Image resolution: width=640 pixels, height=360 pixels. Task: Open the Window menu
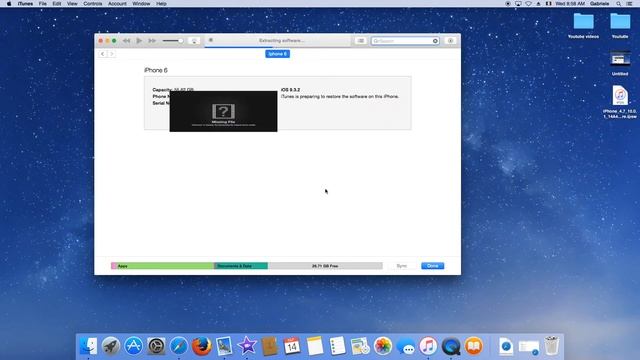141,4
